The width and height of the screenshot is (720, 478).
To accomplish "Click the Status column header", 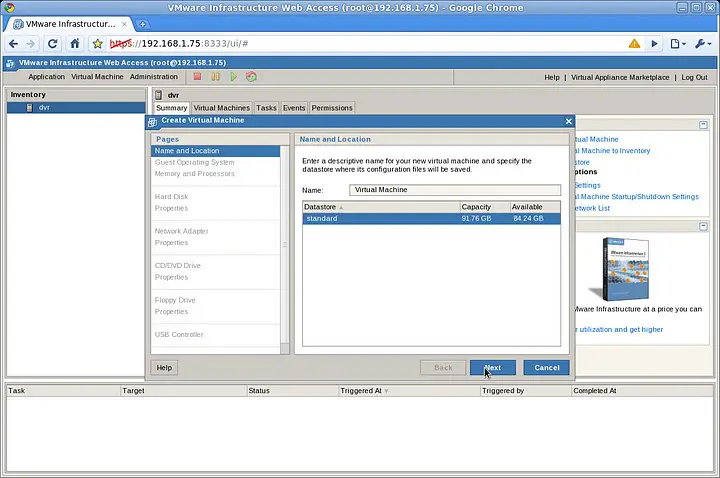I will [292, 391].
